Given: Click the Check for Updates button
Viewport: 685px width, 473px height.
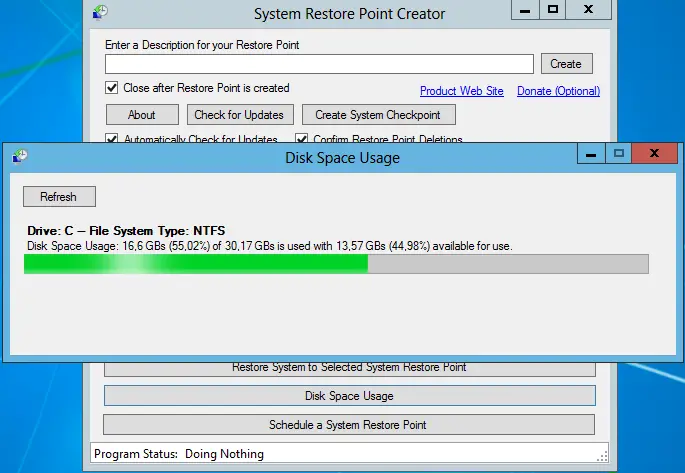Looking at the screenshot, I should (x=240, y=115).
